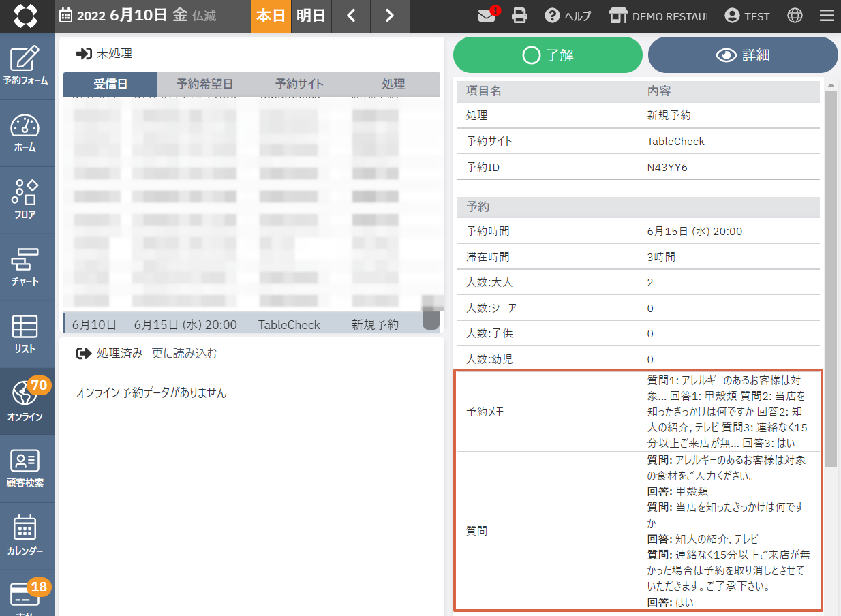Click the TableCheck logo icon
Screen dimensions: 841x616
click(27, 16)
